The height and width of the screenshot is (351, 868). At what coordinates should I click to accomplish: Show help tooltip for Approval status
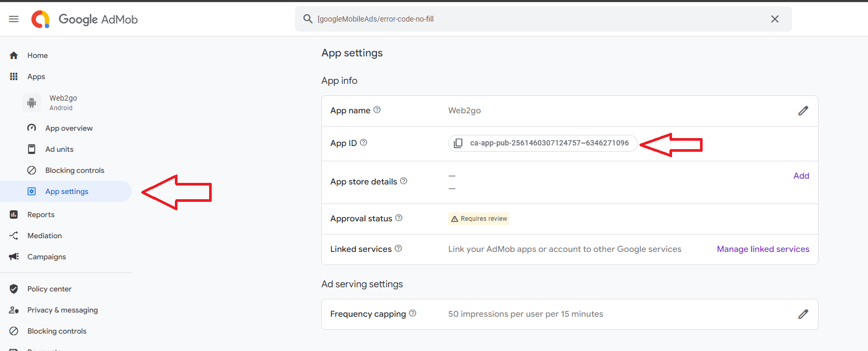point(399,218)
